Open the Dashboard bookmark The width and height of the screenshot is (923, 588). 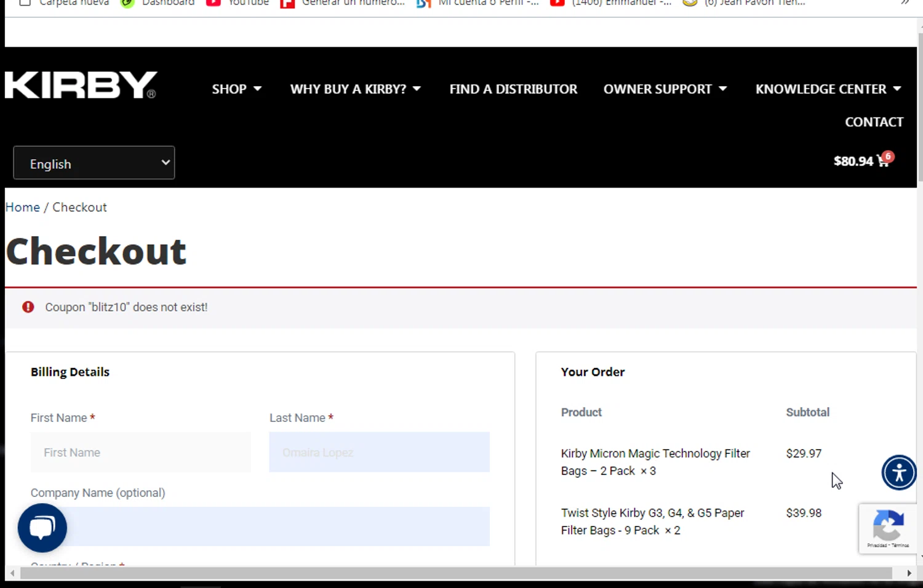pyautogui.click(x=158, y=2)
